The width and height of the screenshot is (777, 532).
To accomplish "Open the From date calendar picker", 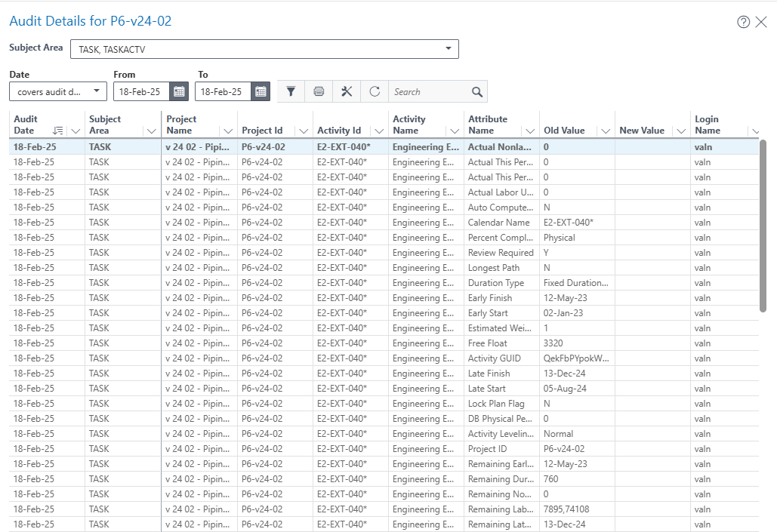I will pyautogui.click(x=179, y=91).
